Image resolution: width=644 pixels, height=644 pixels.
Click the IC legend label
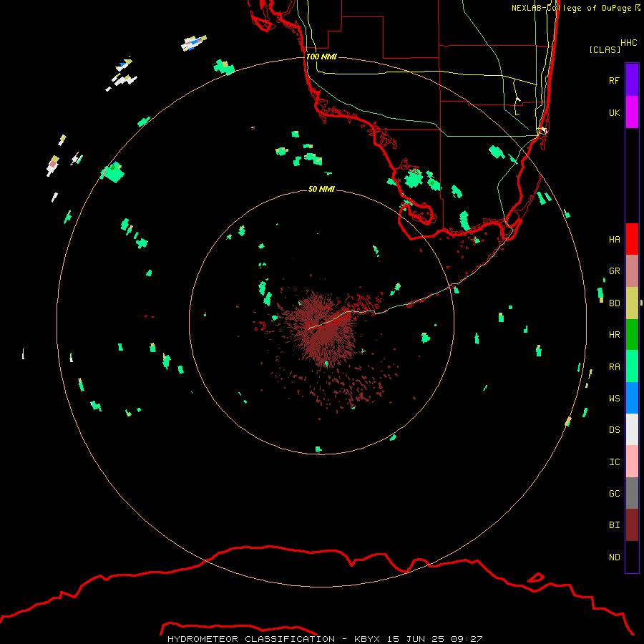coord(614,462)
